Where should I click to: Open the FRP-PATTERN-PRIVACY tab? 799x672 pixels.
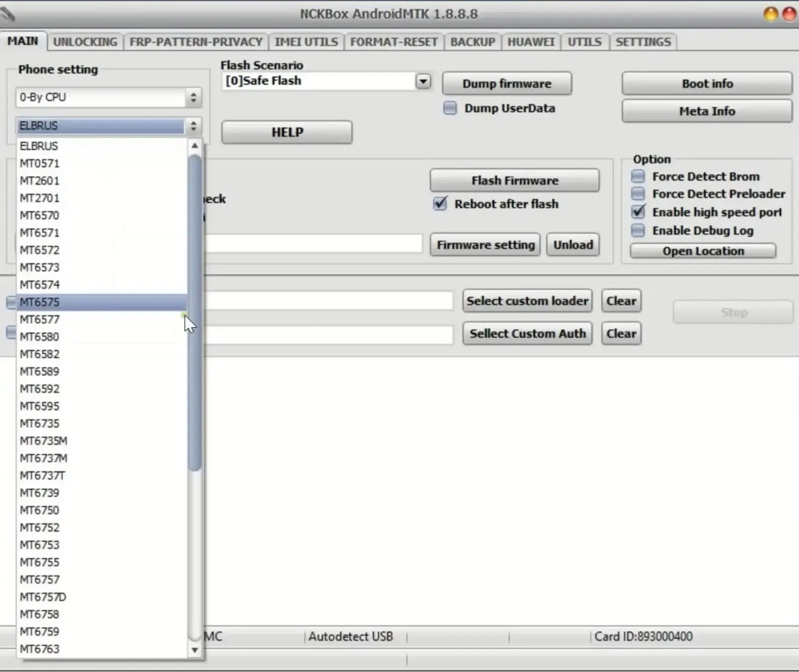(196, 42)
